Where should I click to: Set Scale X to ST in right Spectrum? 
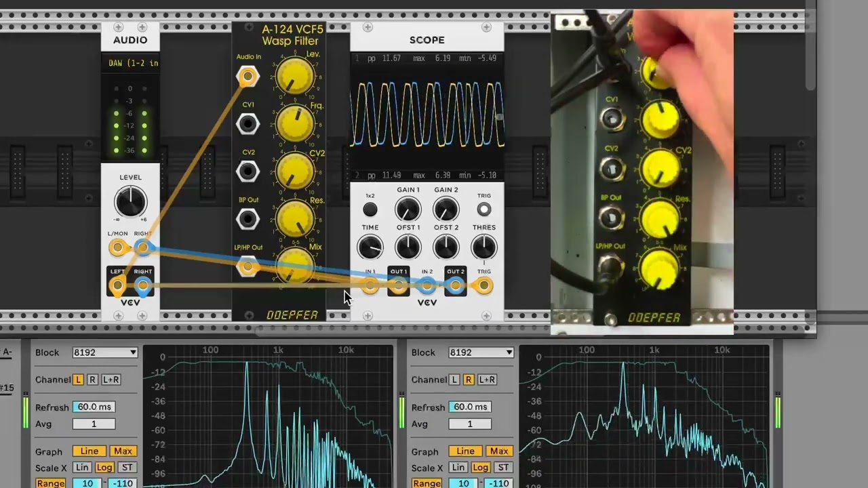click(x=502, y=468)
